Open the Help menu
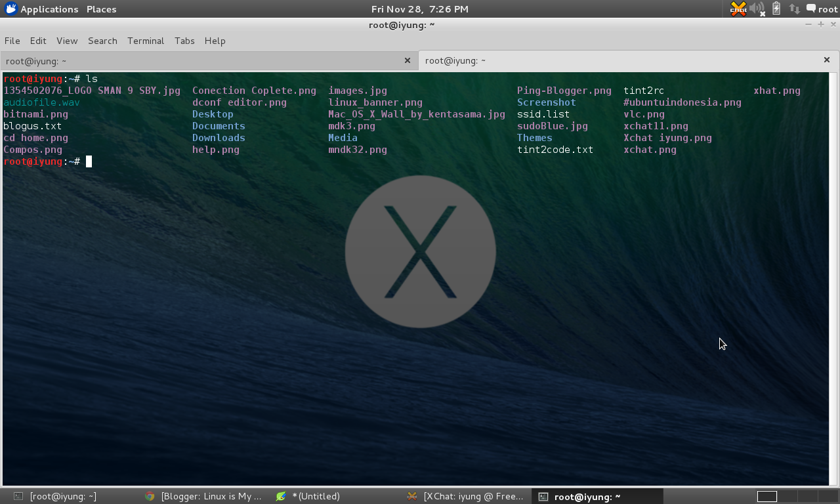Image resolution: width=840 pixels, height=504 pixels. [215, 41]
